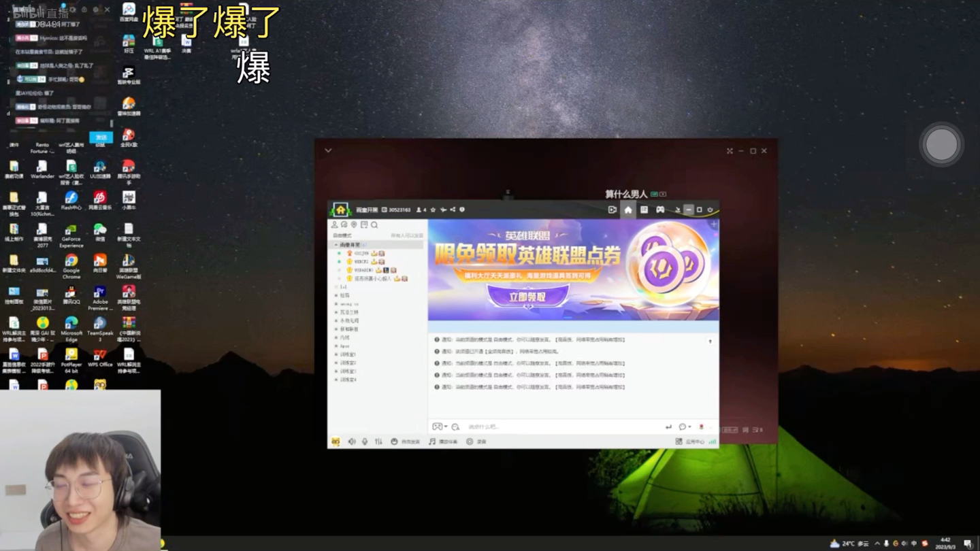Open the home tab icon in YY header

click(627, 210)
